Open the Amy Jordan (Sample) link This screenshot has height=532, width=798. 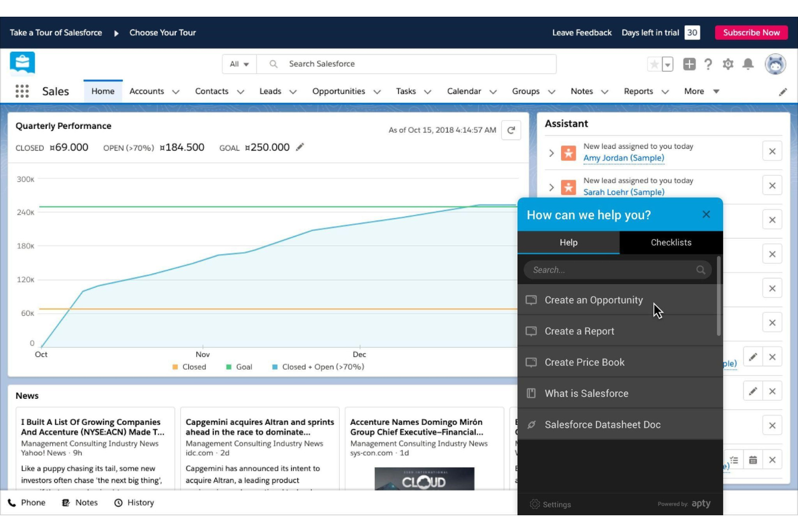[624, 158]
